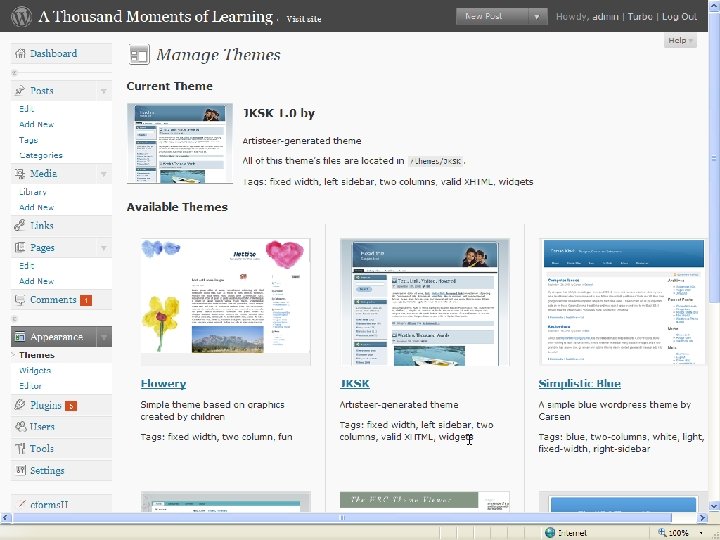Open the Flowery theme link
Image resolution: width=720 pixels, height=540 pixels.
pyautogui.click(x=163, y=384)
